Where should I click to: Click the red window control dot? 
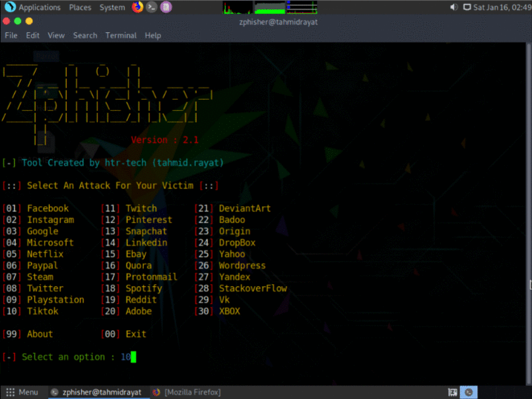tap(6, 21)
